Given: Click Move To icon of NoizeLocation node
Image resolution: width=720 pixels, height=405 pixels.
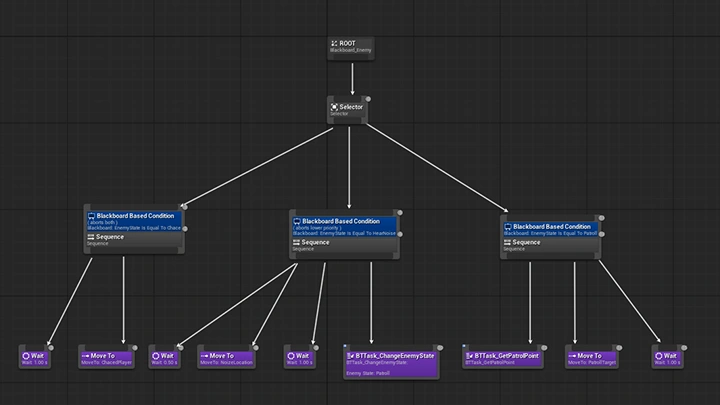Looking at the screenshot, I should tap(204, 356).
